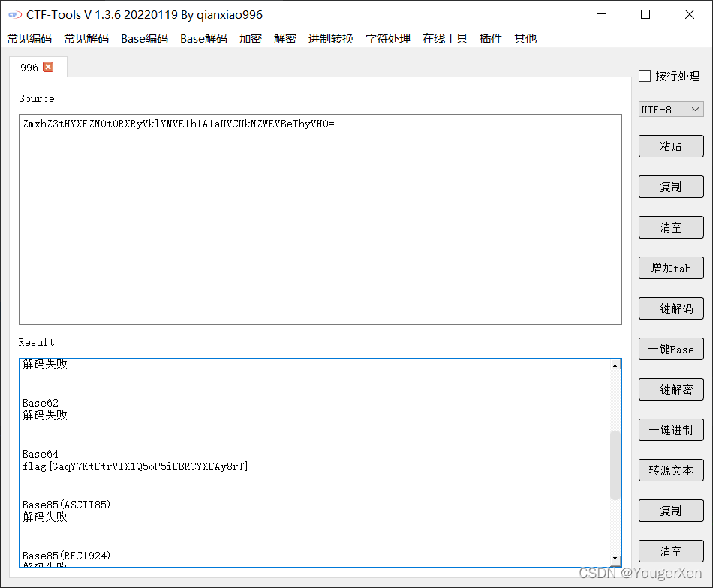Open the 加密 menu

click(x=251, y=38)
